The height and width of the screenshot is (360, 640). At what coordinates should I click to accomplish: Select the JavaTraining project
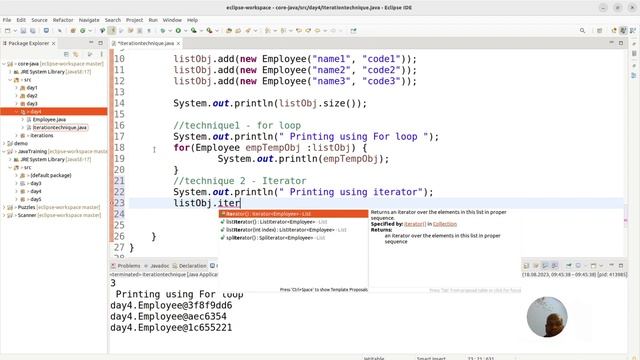(32, 151)
